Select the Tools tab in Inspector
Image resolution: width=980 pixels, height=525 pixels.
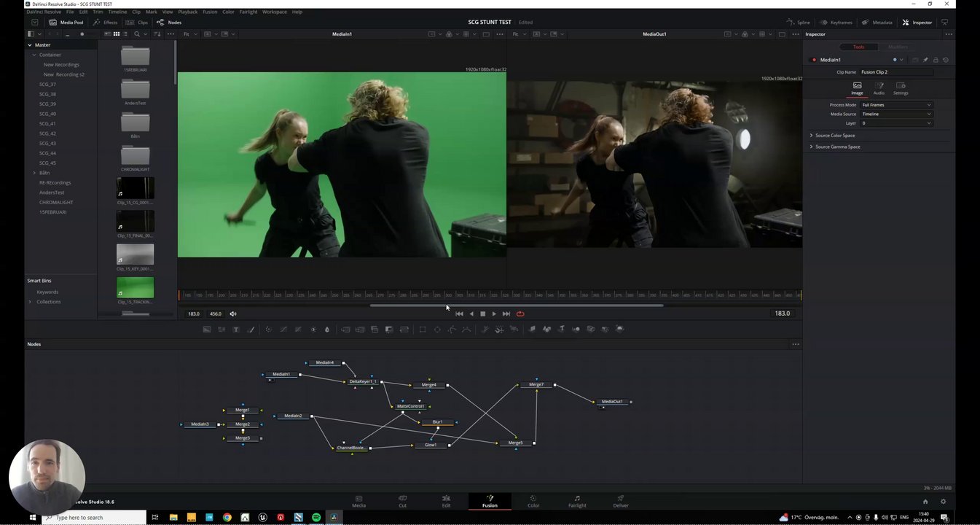(858, 47)
